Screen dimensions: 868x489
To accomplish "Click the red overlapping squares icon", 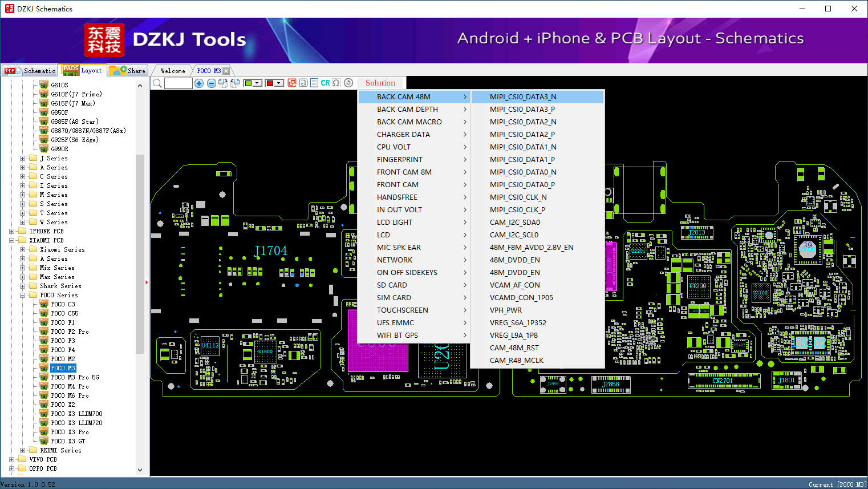I will coord(292,83).
